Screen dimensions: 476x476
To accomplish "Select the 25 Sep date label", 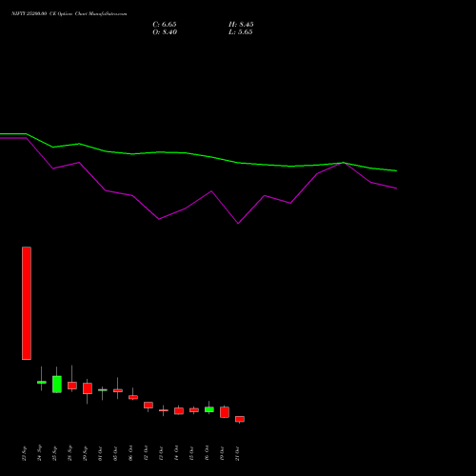I will 55,453.
